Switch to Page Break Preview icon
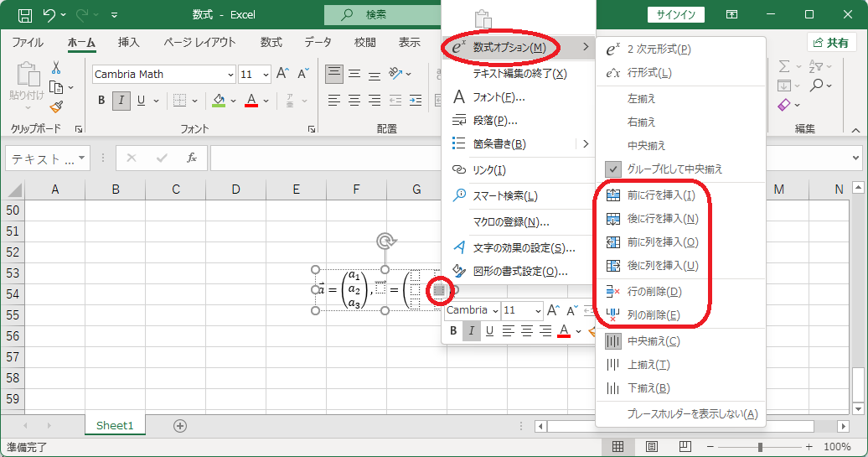 [685, 446]
